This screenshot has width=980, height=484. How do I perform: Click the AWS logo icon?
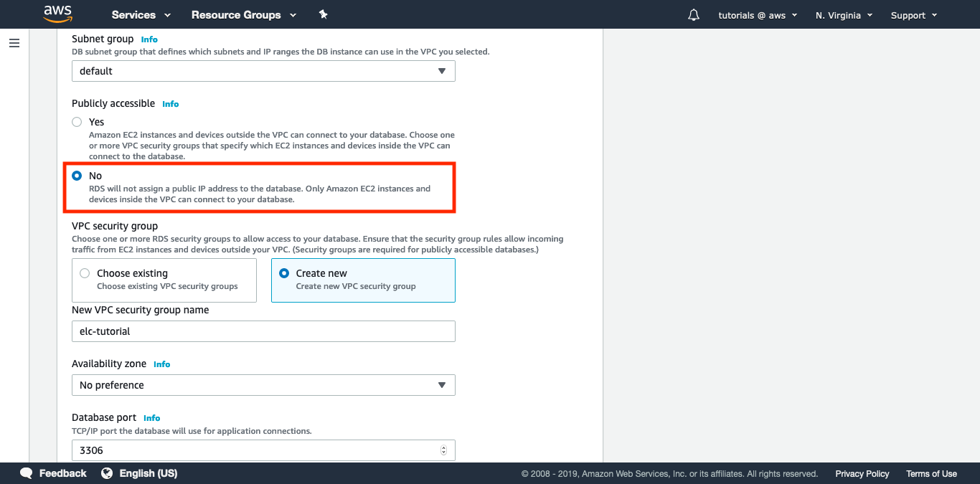[x=57, y=14]
